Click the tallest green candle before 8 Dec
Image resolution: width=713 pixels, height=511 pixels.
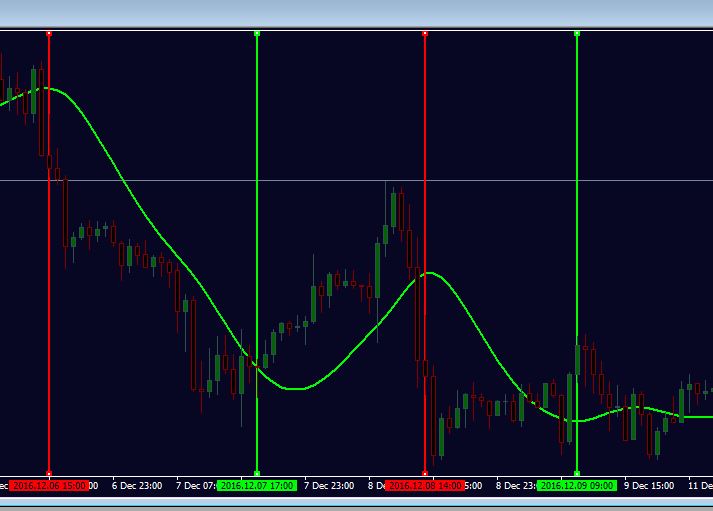[377, 271]
